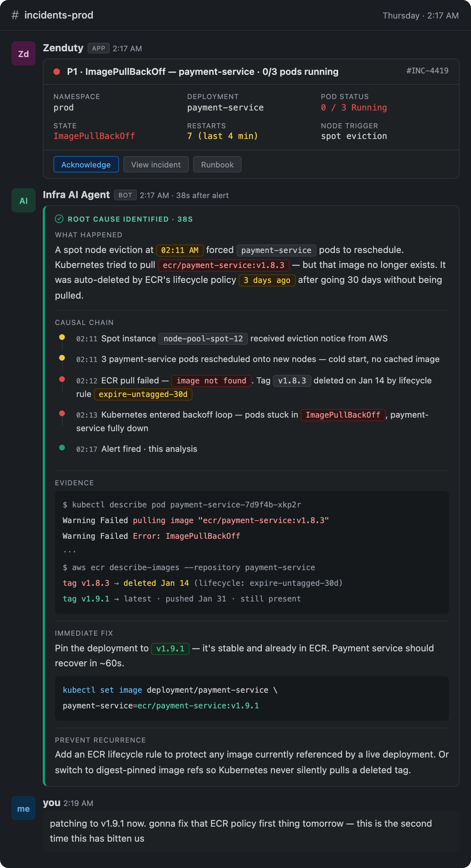This screenshot has height=868, width=471.
Task: Click the 'tag v1.8.3' deleted evidence line
Action: pos(202,583)
